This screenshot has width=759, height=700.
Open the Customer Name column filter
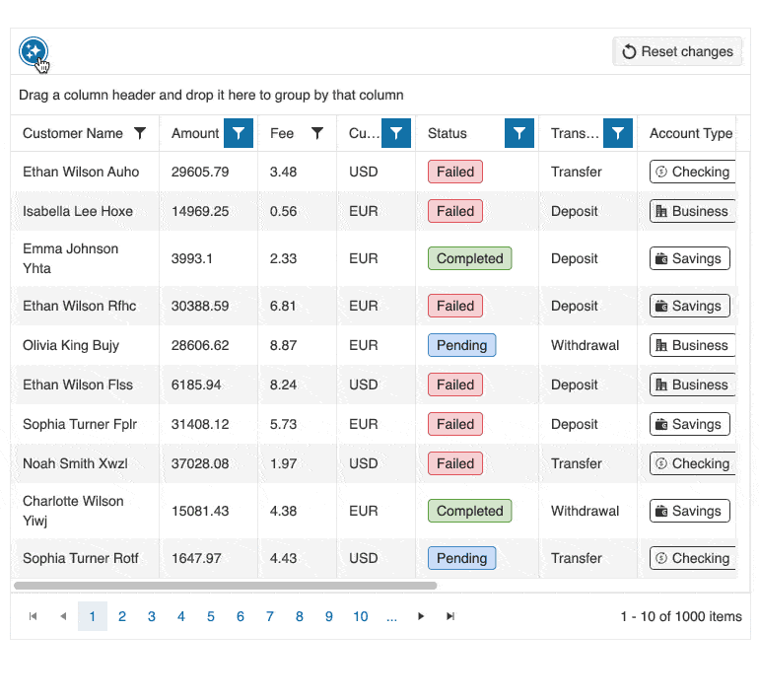tap(140, 133)
